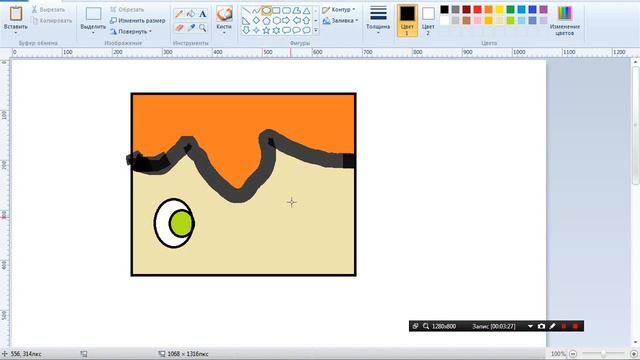The height and width of the screenshot is (360, 640).
Task: Choose the up arrow shape
Action: pos(307,20)
